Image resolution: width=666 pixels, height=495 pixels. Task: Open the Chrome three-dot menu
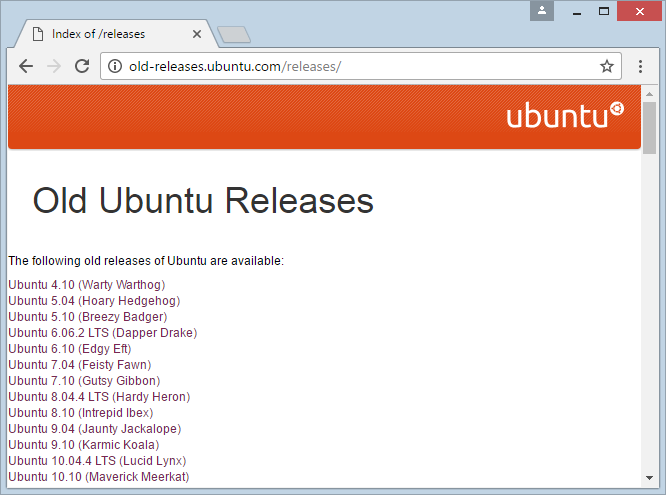[x=640, y=66]
